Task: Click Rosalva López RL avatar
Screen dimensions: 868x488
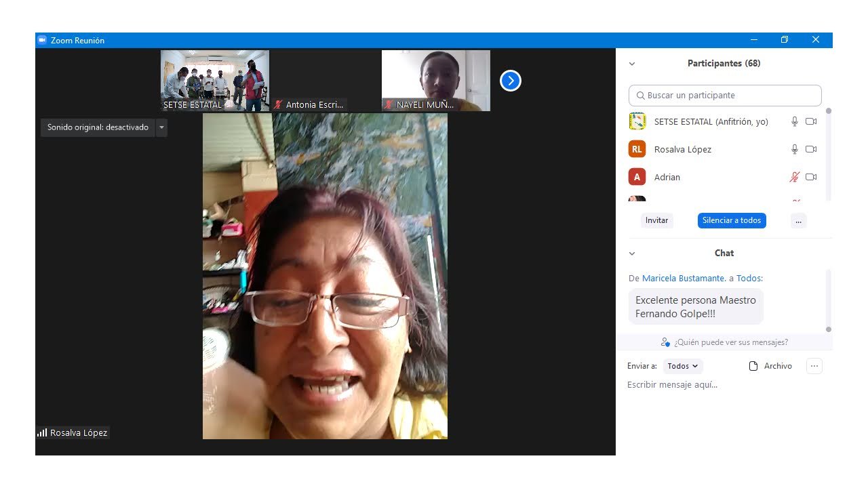Action: tap(637, 149)
